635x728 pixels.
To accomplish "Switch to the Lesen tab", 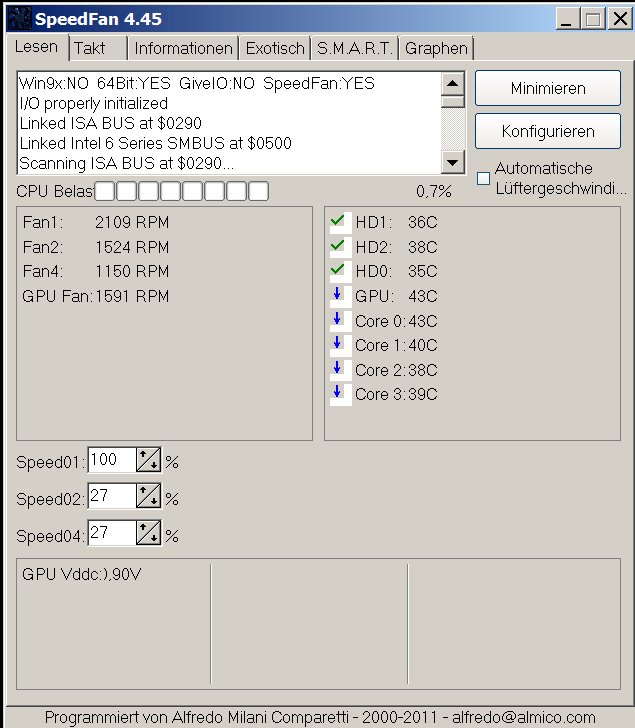I will [36, 47].
